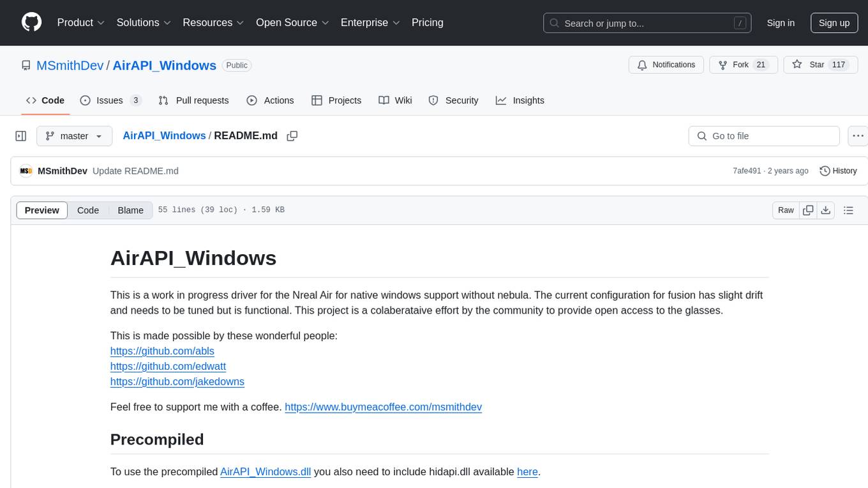
Task: Open the Raw file view
Action: [x=786, y=210]
